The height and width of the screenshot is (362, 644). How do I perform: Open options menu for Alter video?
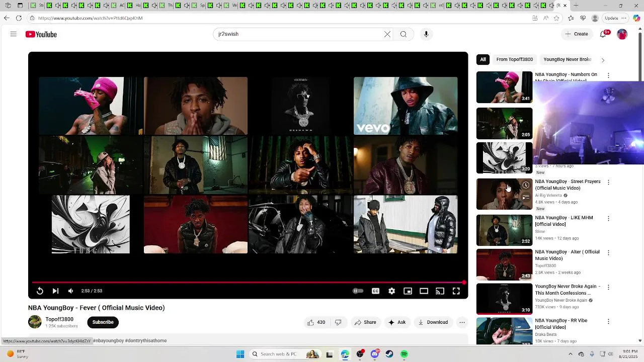click(608, 253)
